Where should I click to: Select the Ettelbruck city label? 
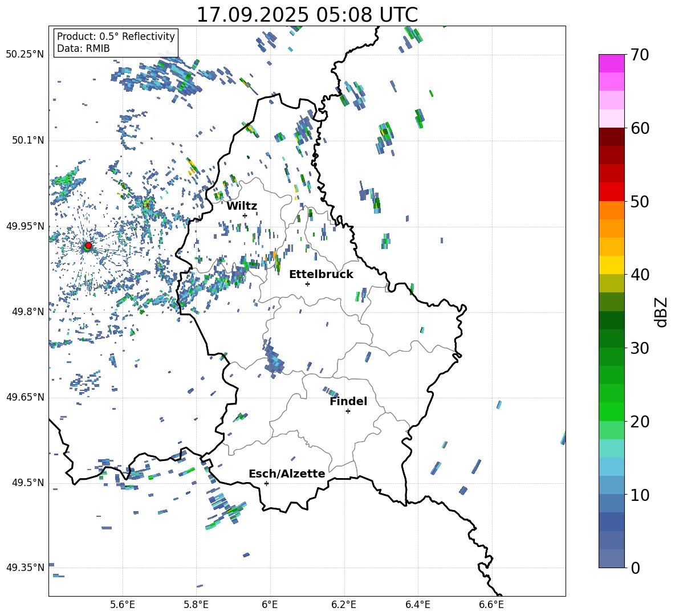point(321,275)
